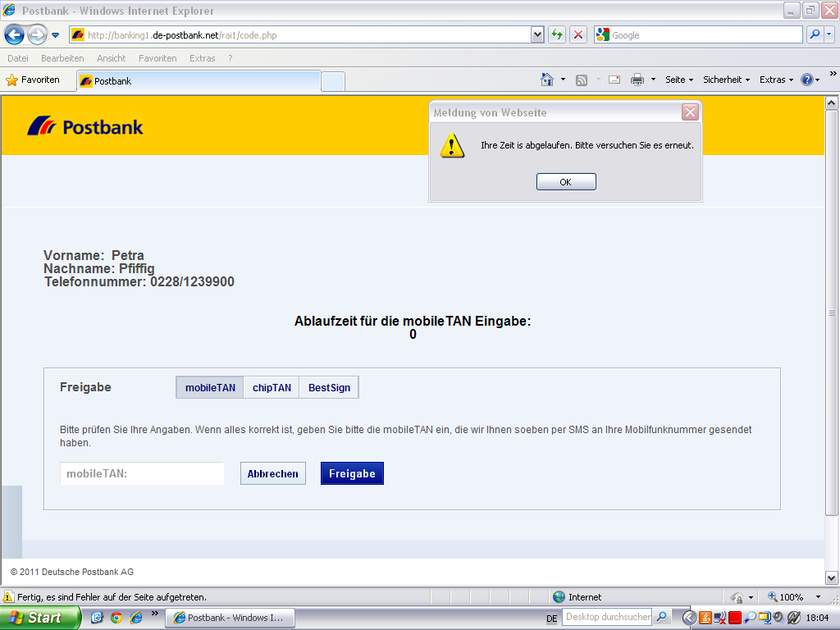Open the Extras menu in the menu bar

[x=202, y=58]
